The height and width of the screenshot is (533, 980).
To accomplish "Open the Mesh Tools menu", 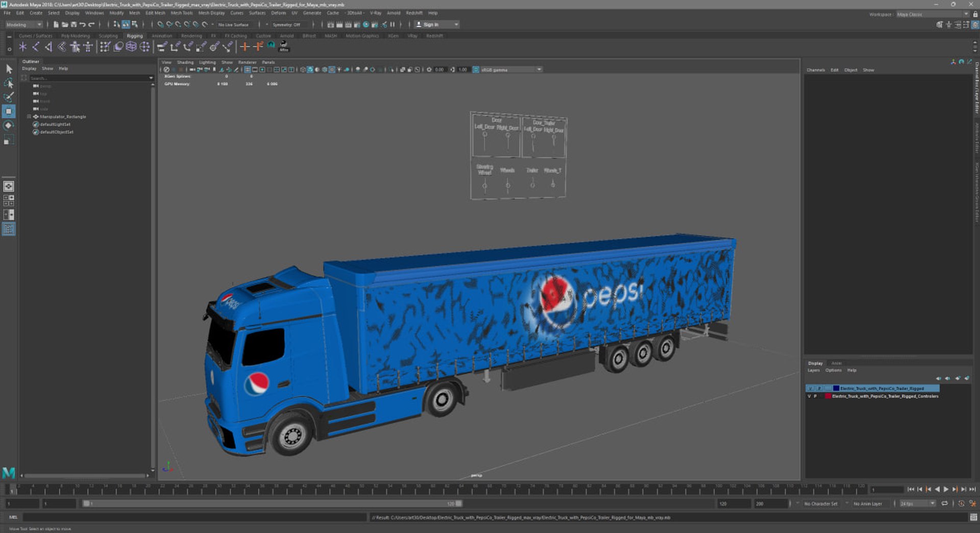I will 182,13.
